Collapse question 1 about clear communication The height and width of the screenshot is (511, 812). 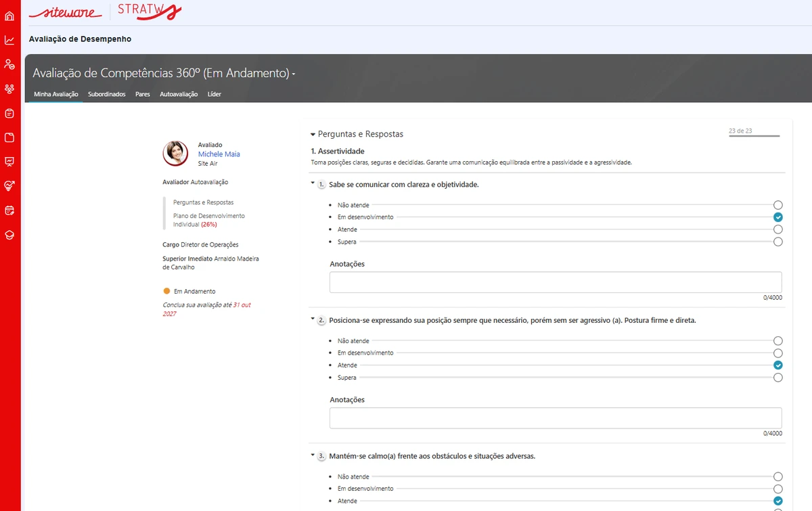(x=313, y=183)
